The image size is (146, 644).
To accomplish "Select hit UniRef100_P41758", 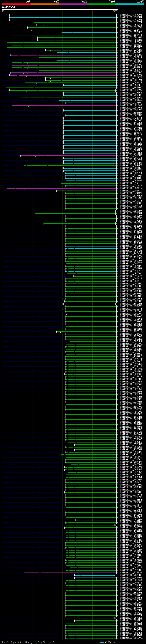I will tap(131, 20).
